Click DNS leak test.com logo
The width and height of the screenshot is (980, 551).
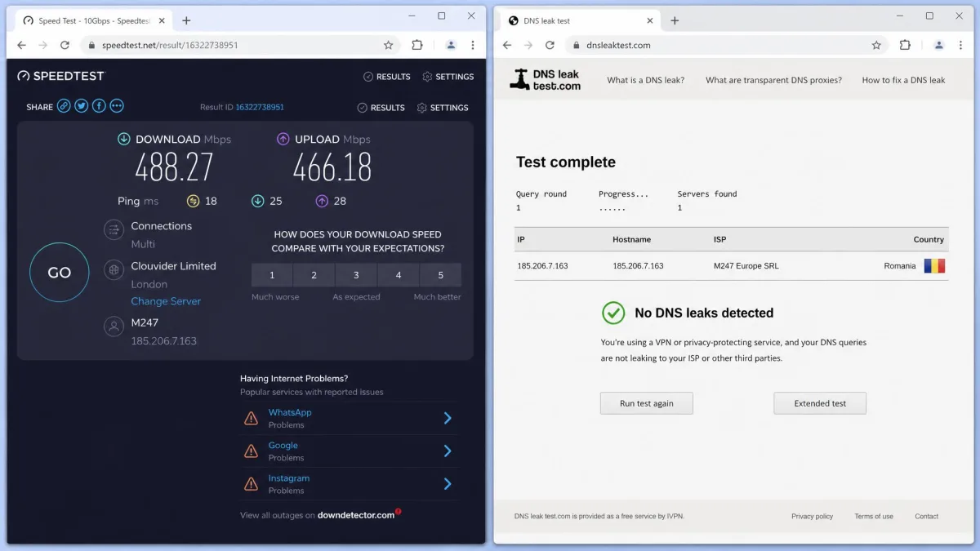click(546, 80)
